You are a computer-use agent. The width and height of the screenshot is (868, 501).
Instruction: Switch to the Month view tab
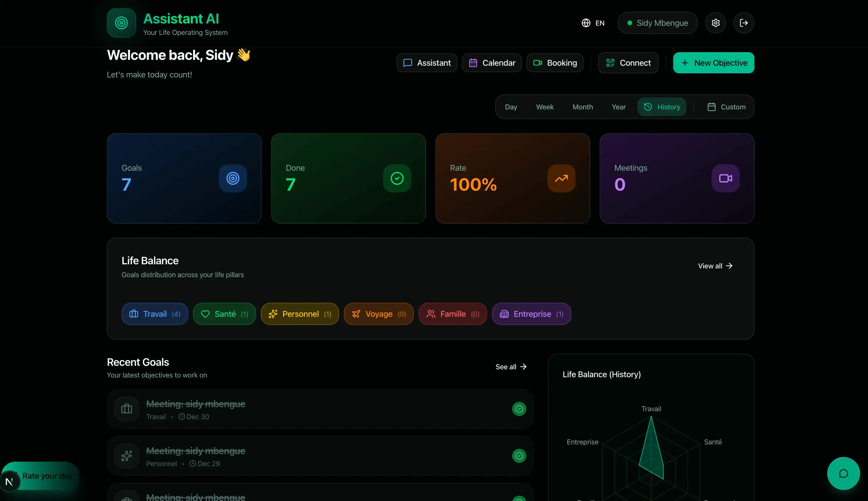[x=583, y=107]
